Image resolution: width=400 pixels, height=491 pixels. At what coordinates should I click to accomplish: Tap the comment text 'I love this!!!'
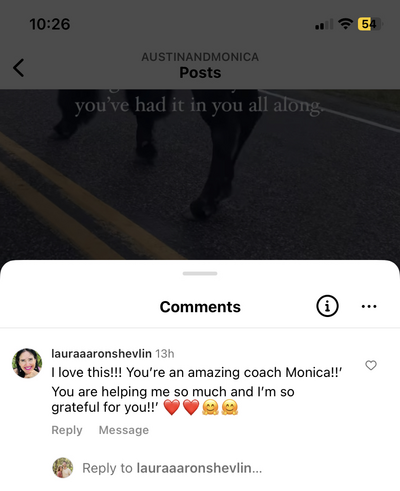(x=87, y=372)
